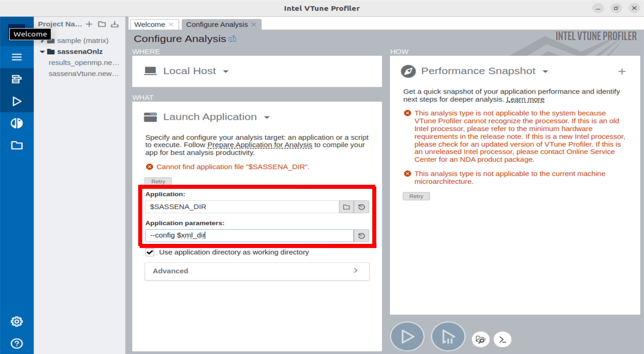Image resolution: width=644 pixels, height=354 pixels.
Task: Click import result icon in navigator header
Action: coord(115,24)
